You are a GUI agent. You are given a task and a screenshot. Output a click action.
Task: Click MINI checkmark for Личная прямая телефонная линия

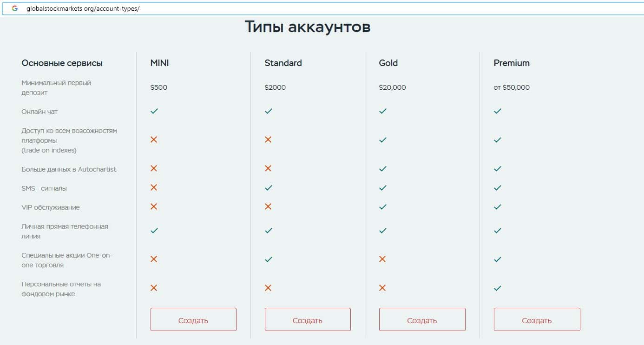154,231
